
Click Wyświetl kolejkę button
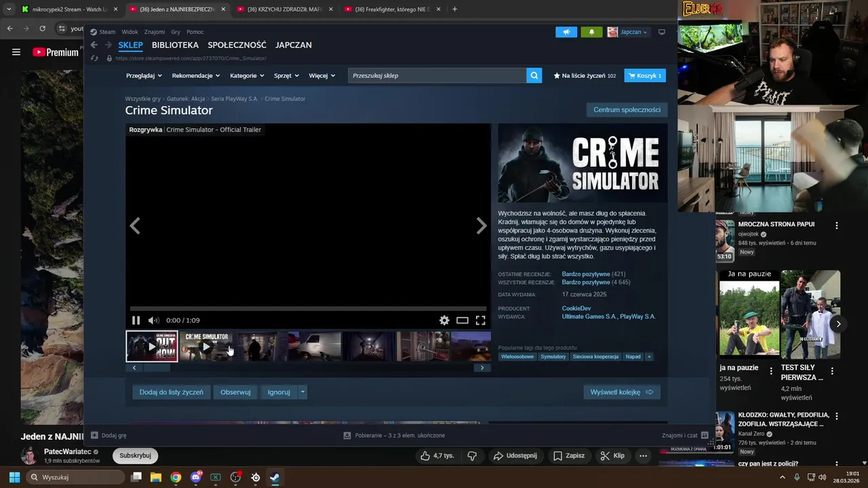click(x=622, y=392)
